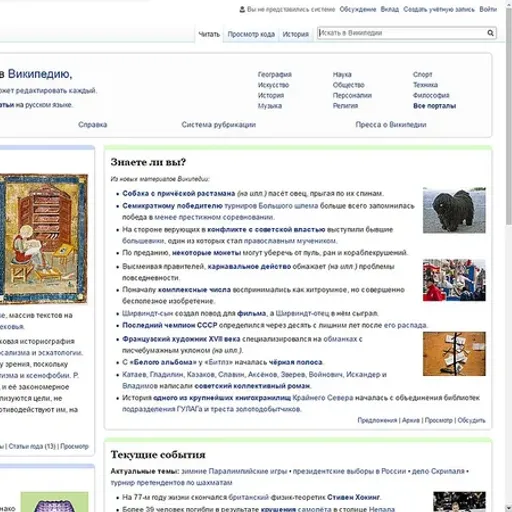Open the История tab
The image size is (512, 512).
coord(295,34)
